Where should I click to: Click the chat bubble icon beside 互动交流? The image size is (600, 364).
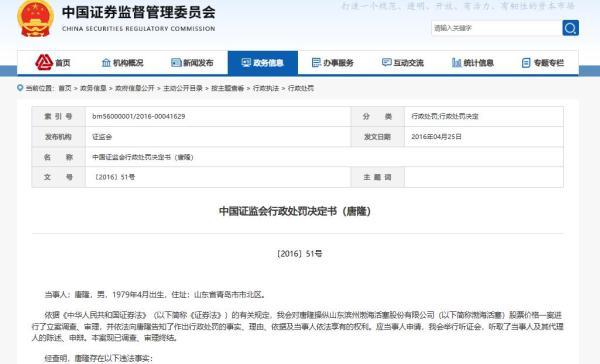(386, 62)
